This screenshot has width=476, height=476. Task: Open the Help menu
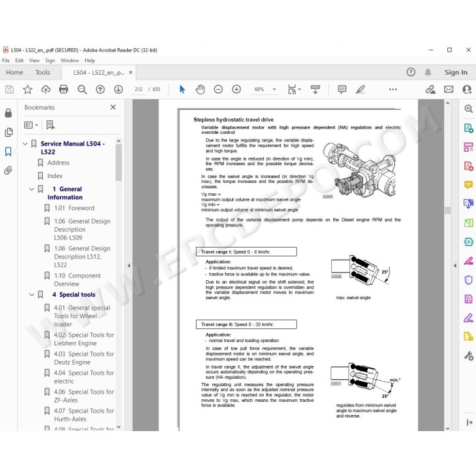point(90,61)
